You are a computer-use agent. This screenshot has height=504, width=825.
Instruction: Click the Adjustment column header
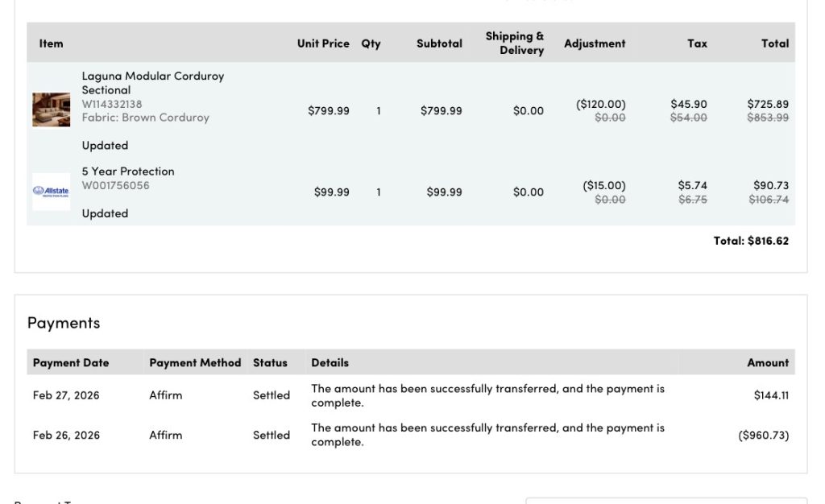[595, 43]
